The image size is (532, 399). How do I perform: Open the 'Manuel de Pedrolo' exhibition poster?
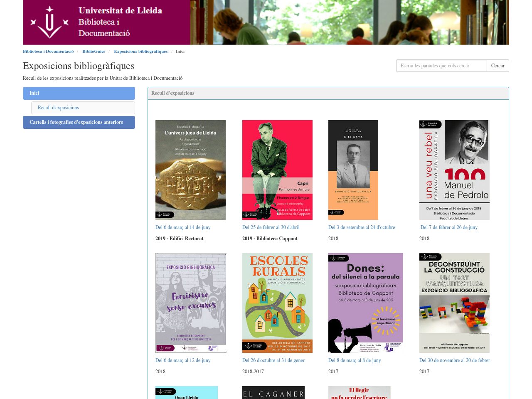tap(454, 170)
